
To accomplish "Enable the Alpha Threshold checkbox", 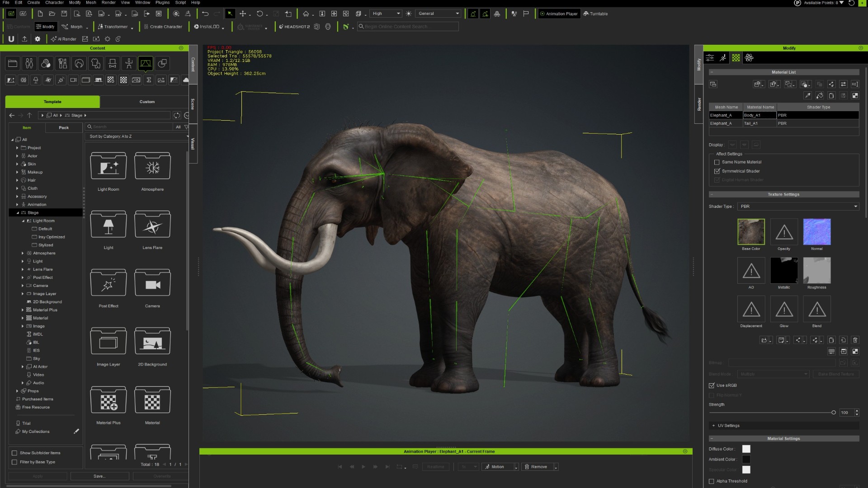I will (x=712, y=481).
